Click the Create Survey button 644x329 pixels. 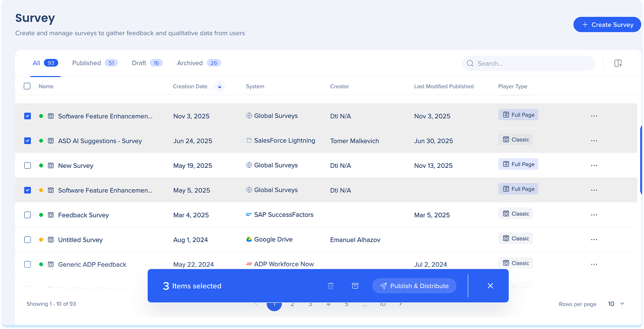(x=607, y=25)
